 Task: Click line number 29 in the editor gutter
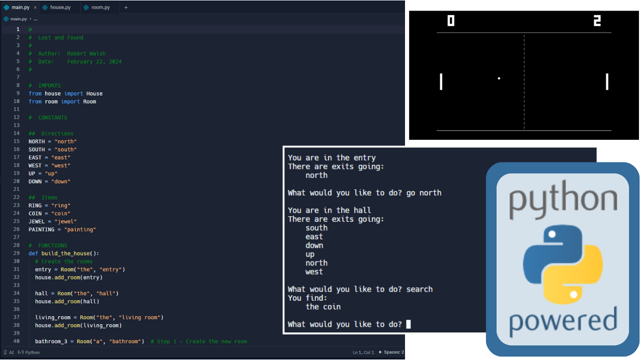tap(17, 253)
